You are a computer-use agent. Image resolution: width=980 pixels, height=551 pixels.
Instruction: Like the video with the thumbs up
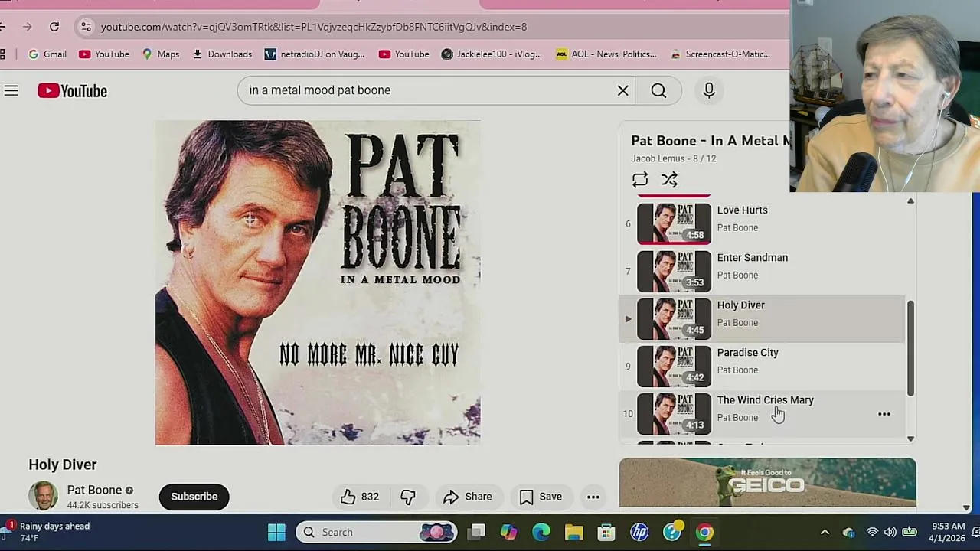pos(361,497)
